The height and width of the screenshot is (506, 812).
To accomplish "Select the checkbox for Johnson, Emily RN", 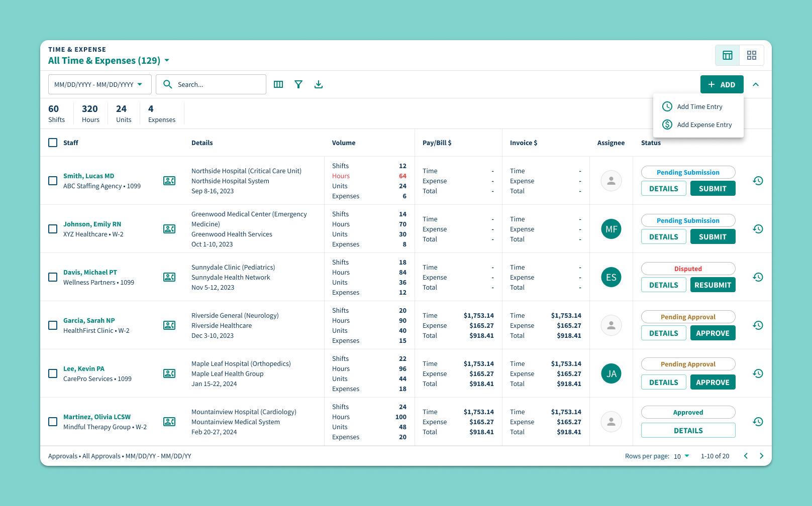I will click(x=53, y=229).
